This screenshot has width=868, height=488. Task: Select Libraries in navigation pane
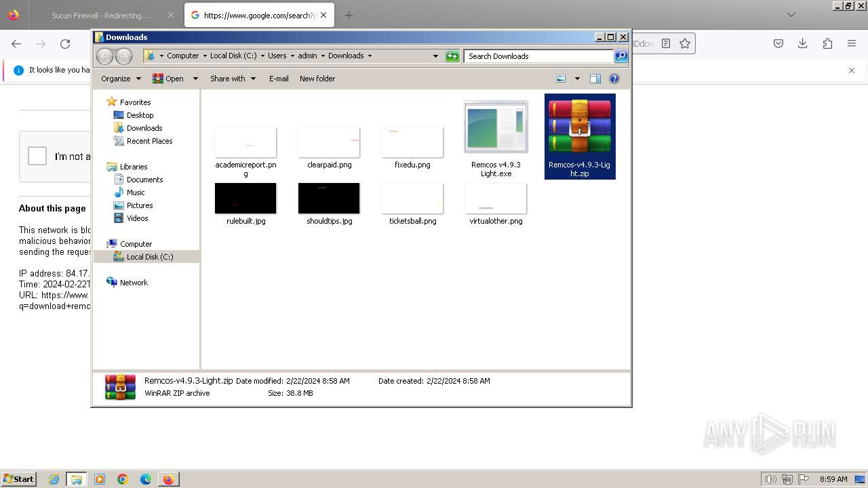(x=134, y=167)
